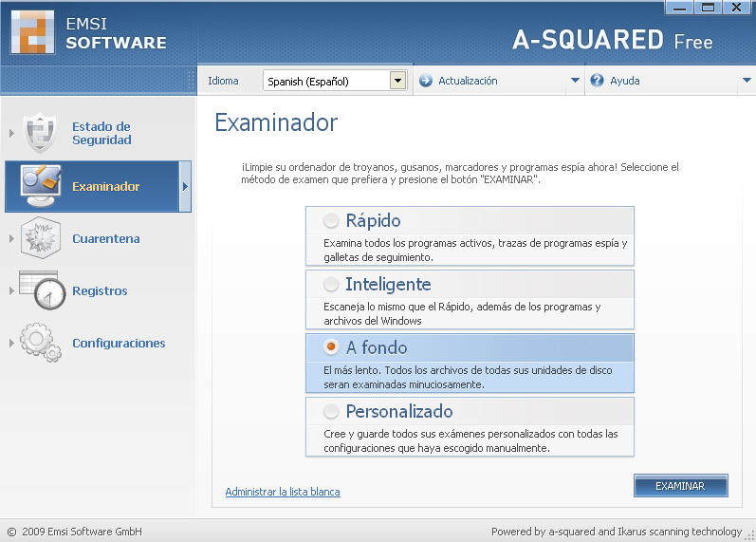Screen dimensions: 756x542
Task: Close the A-Squared window
Action: [x=736, y=8]
